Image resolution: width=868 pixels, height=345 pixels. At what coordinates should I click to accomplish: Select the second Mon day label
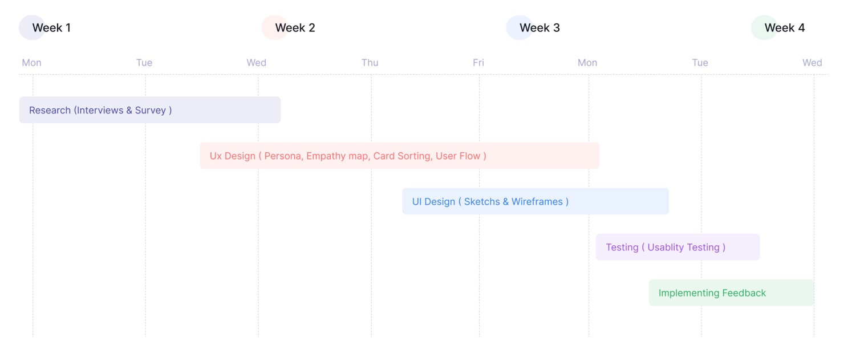[x=587, y=63]
